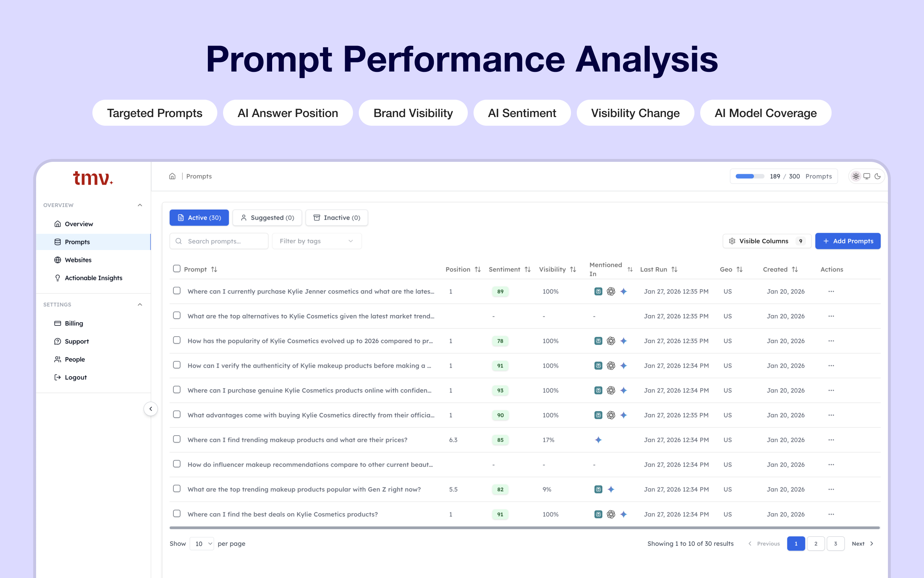The image size is (924, 578).
Task: Sort by Sentiment column arrows
Action: pos(528,269)
